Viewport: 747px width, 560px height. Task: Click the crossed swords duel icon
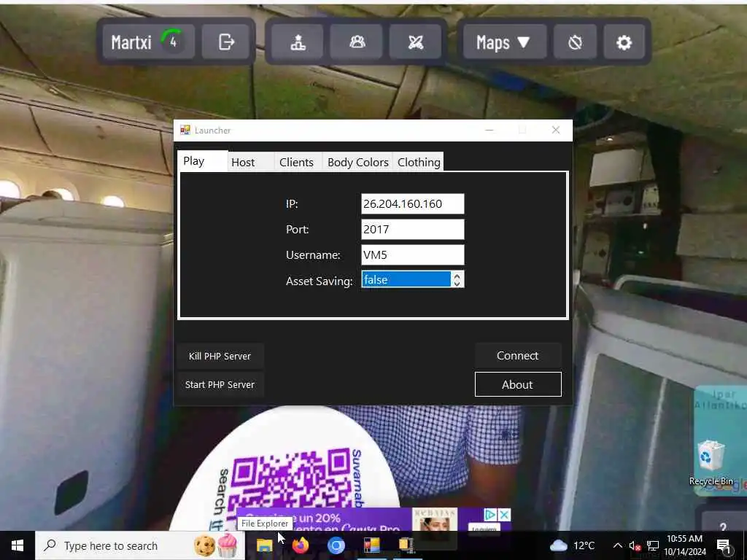(x=415, y=42)
